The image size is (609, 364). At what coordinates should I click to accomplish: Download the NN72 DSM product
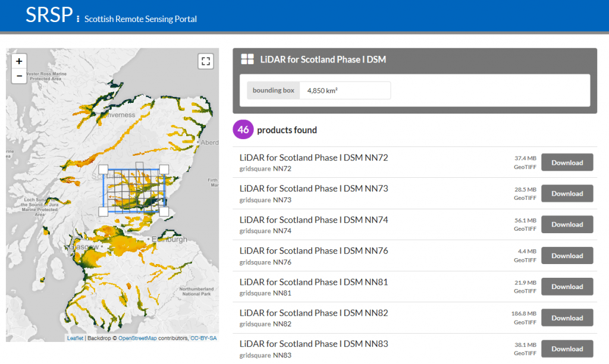tap(567, 162)
